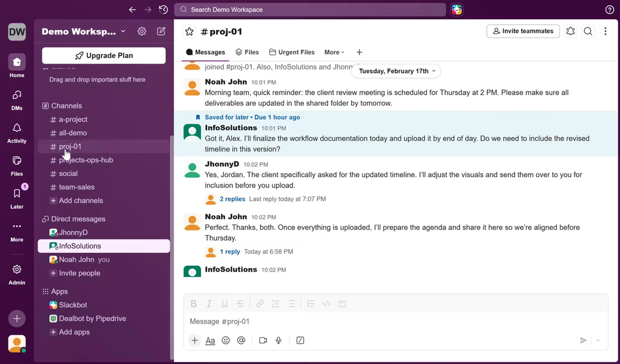This screenshot has height=364, width=620.
Task: Compose a new message with pencil icon
Action: tap(161, 31)
